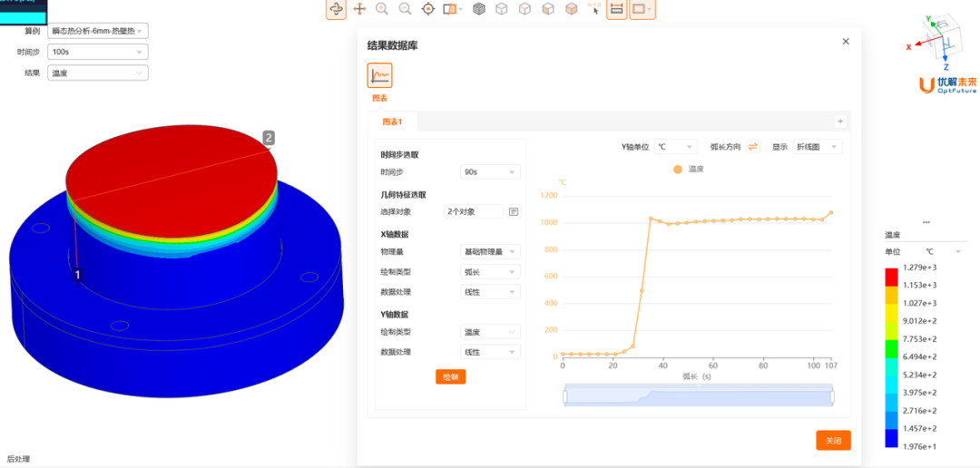Screen dimensions: 980x468
Task: Open the legend unit ℃ dropdown
Action: coord(942,252)
